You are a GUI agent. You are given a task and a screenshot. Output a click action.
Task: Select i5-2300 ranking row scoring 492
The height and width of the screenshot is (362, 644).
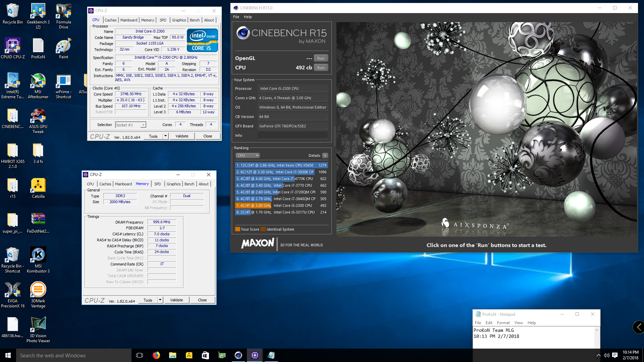pos(281,205)
